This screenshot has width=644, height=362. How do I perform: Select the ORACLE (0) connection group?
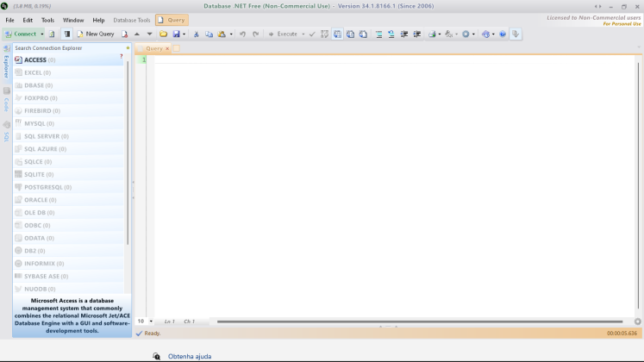coord(68,200)
